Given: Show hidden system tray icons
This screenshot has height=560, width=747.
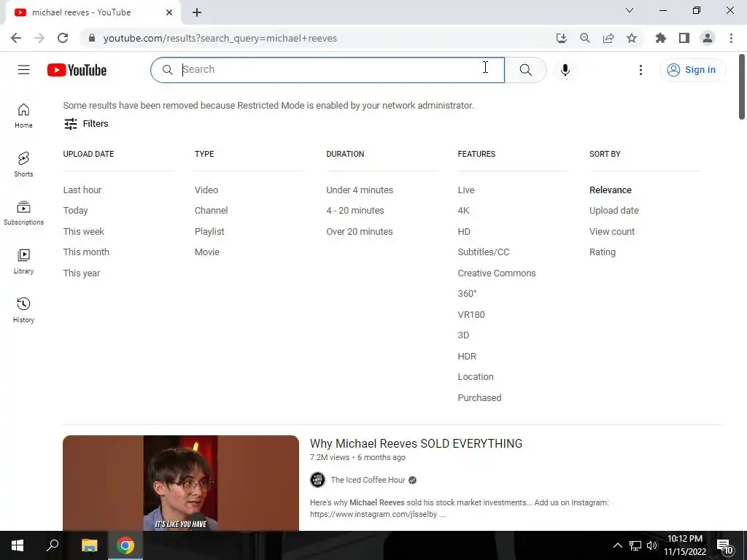Looking at the screenshot, I should (617, 545).
